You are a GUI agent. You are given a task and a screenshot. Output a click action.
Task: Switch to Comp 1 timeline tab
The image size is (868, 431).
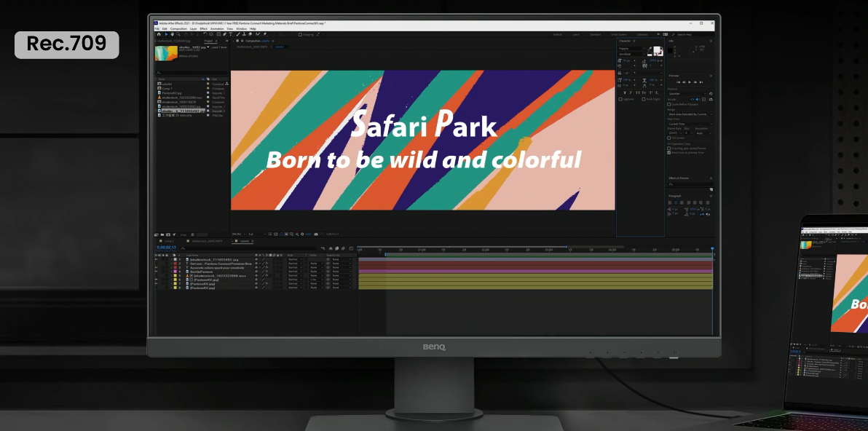click(x=169, y=240)
